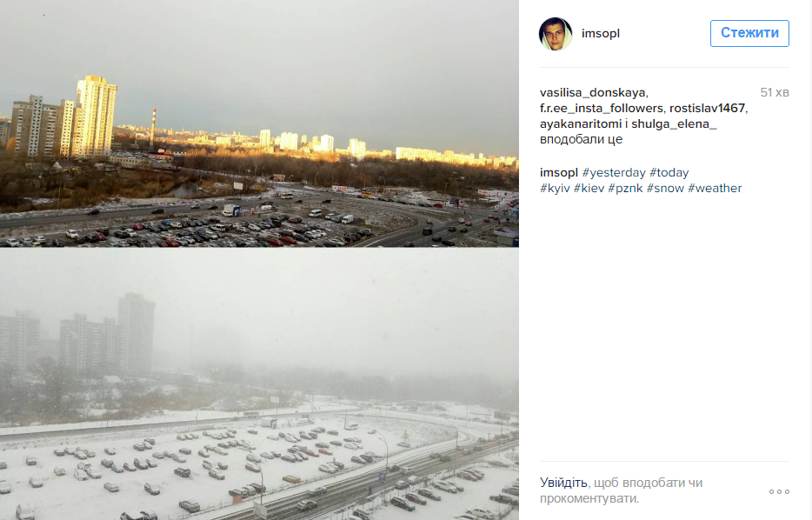Screen dimensions: 812x520
Task: Open liker vasilisa_donskaya's profile
Action: [x=592, y=93]
